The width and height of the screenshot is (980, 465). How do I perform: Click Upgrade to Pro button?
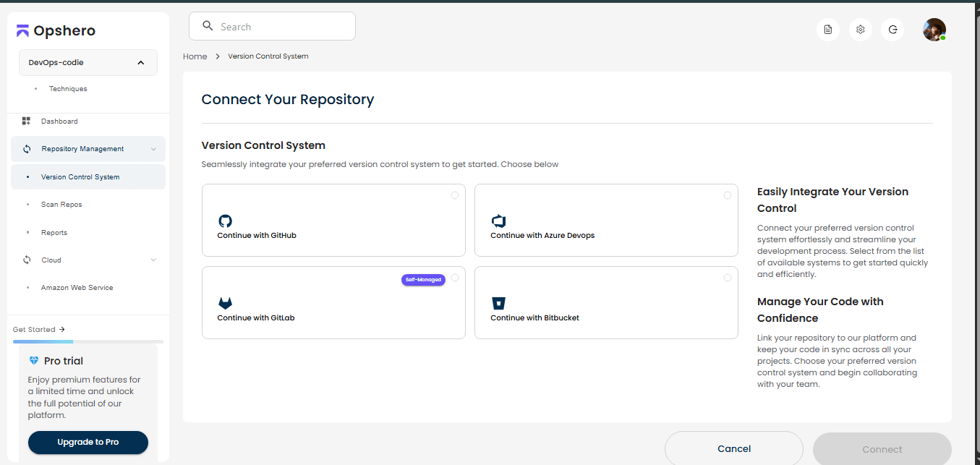coord(88,442)
